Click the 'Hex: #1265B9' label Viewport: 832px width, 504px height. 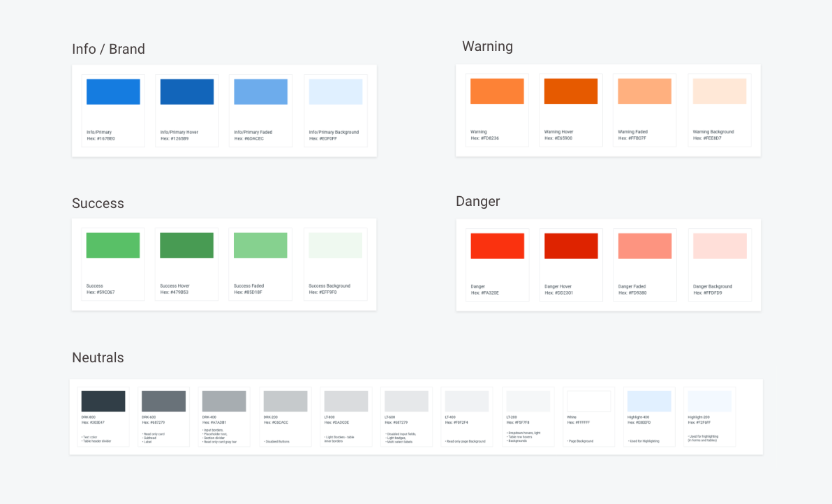click(174, 138)
